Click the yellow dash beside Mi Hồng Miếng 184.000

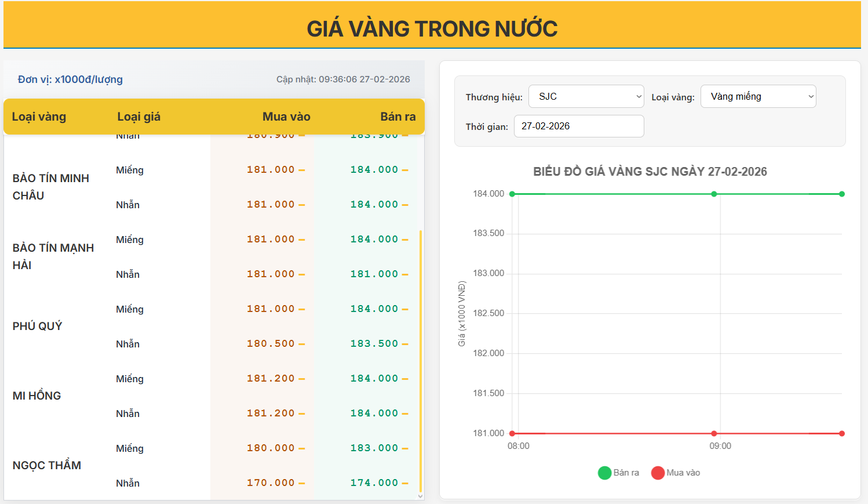pyautogui.click(x=405, y=379)
